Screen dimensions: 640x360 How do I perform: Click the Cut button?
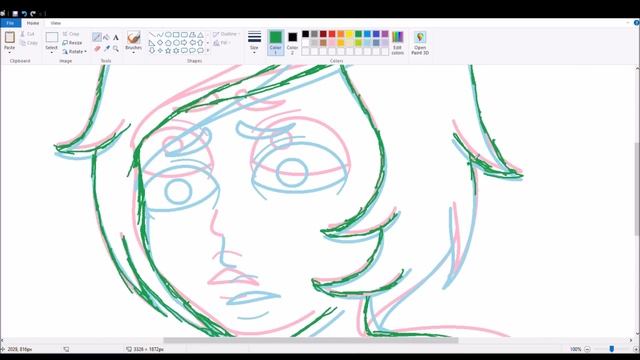click(27, 34)
